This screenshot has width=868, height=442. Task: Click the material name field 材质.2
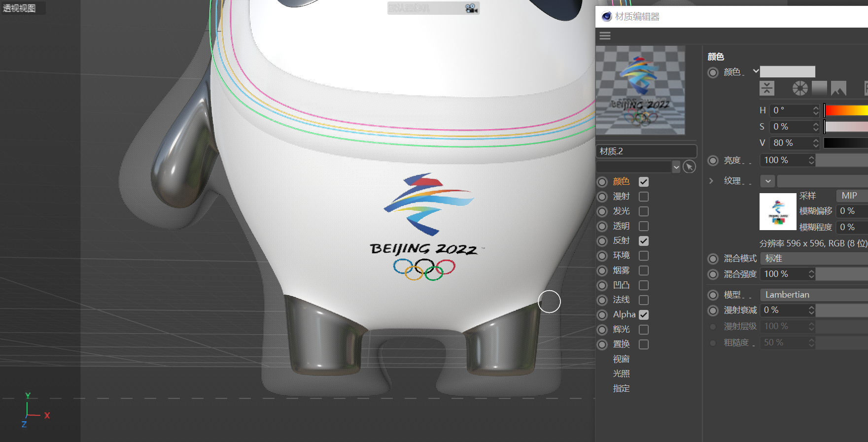tap(646, 151)
